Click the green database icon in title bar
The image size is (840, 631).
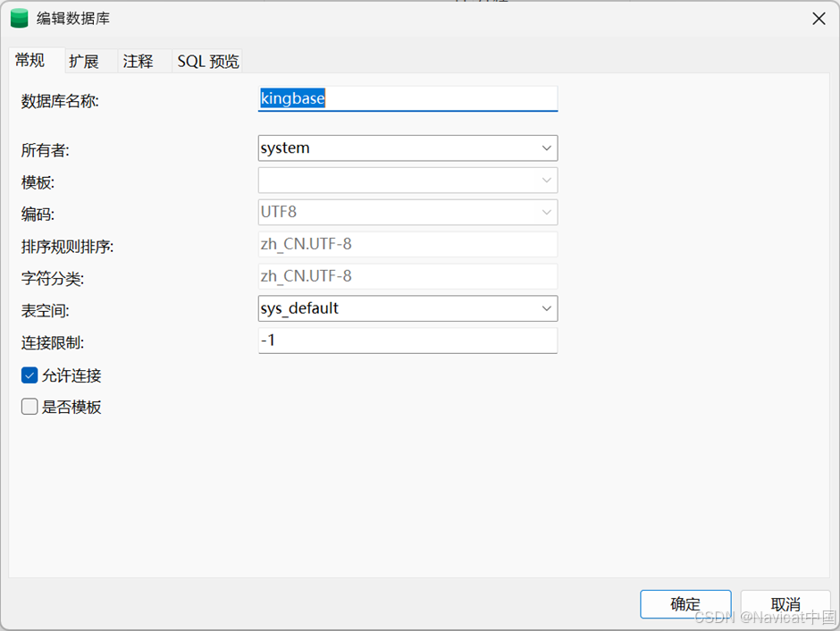20,18
